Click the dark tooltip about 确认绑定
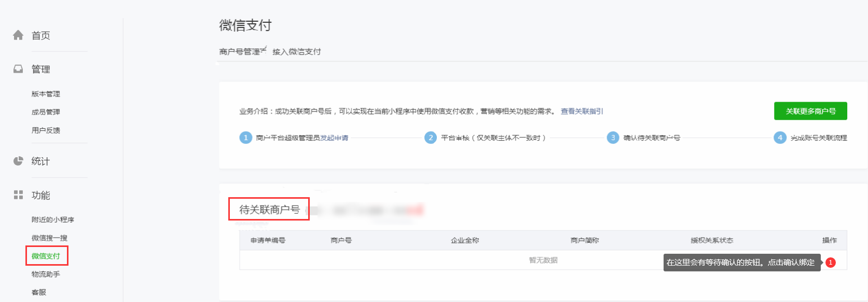 click(x=742, y=262)
